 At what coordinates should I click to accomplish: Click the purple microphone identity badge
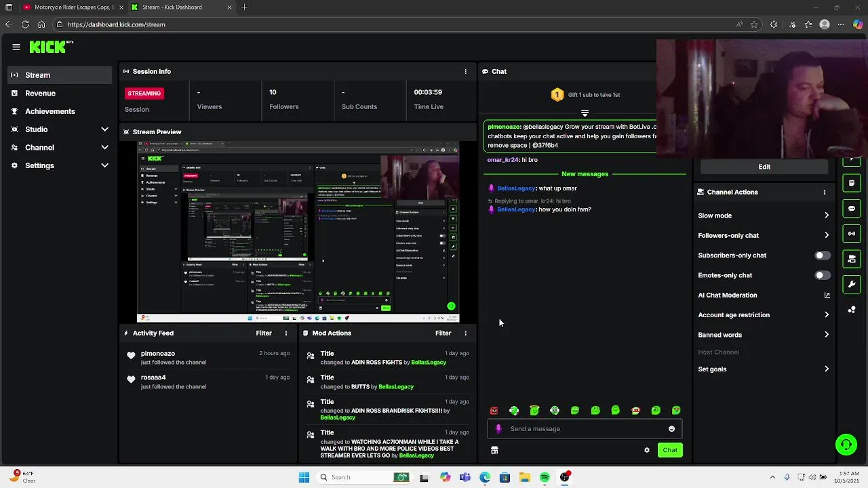click(499, 428)
